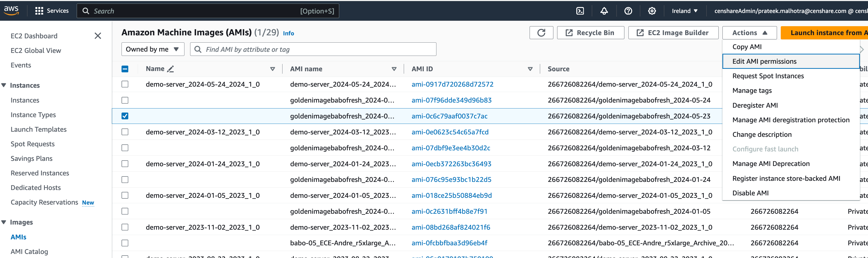The height and width of the screenshot is (258, 868).
Task: Open Spot Requests page
Action: click(x=32, y=144)
